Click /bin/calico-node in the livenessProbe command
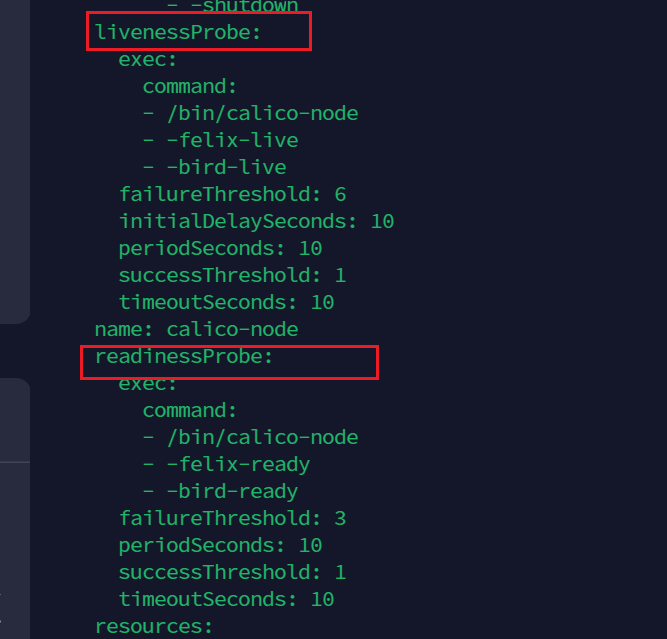Viewport: 667px width, 639px height. 261,113
